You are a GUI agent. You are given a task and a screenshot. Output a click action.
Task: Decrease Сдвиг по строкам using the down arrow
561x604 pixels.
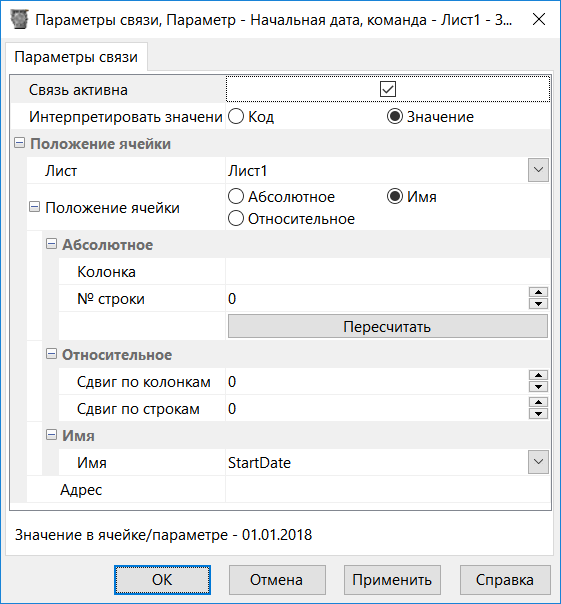point(538,414)
